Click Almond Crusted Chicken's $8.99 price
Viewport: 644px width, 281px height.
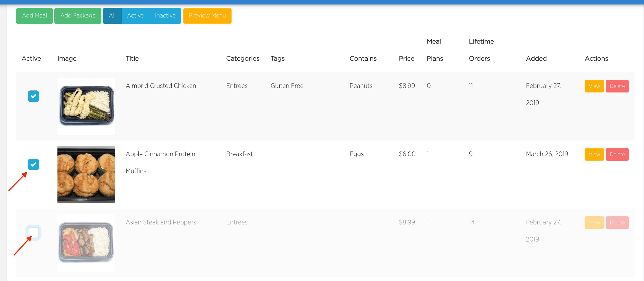coord(407,86)
